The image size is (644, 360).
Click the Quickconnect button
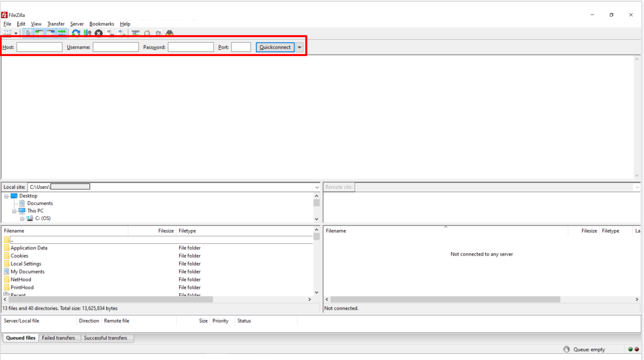[275, 47]
